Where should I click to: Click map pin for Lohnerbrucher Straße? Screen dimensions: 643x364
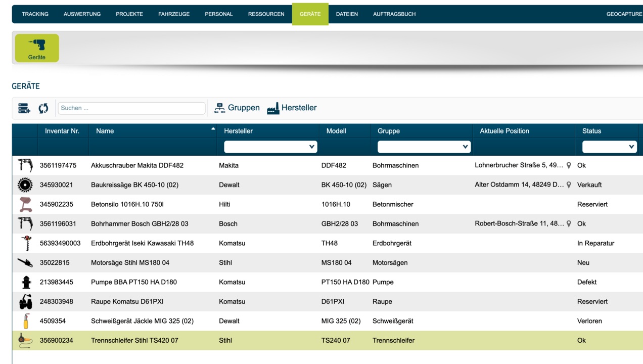[x=569, y=165]
